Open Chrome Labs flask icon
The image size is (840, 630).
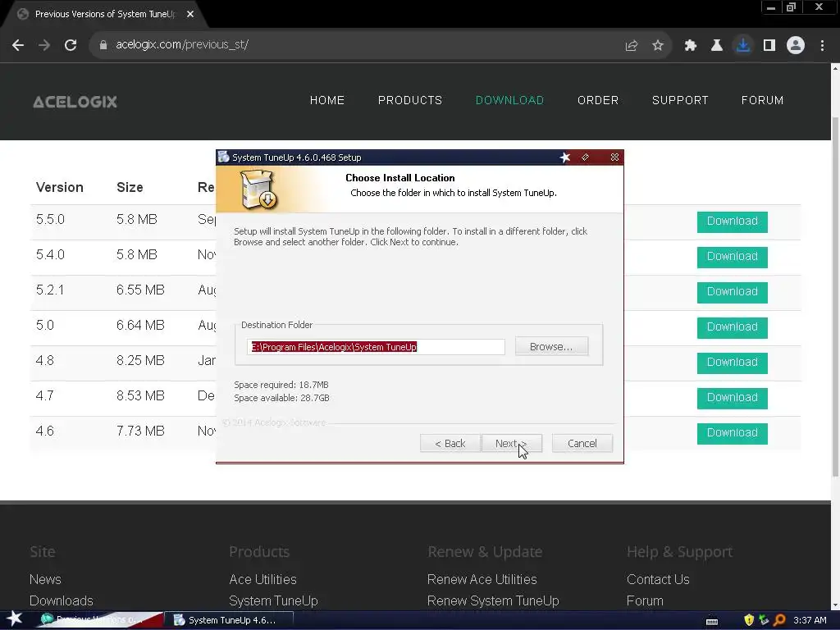717,46
